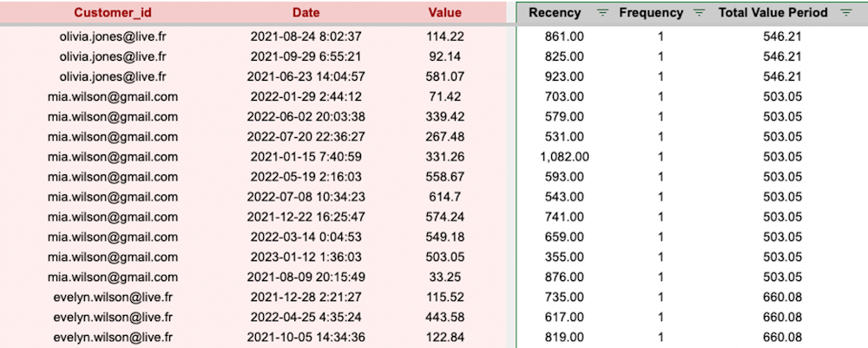This screenshot has height=348, width=868.
Task: Click the Frequency header label
Action: pyautogui.click(x=651, y=13)
